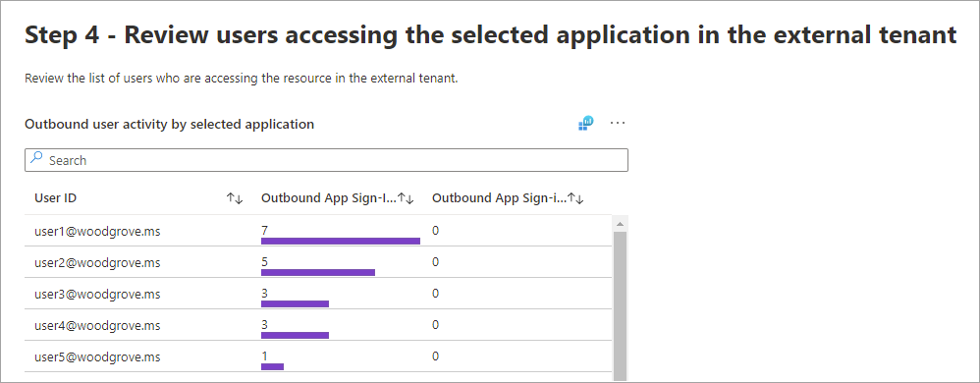Click the purple bar showing 5 sign-ins
The width and height of the screenshot is (980, 383).
point(318,272)
